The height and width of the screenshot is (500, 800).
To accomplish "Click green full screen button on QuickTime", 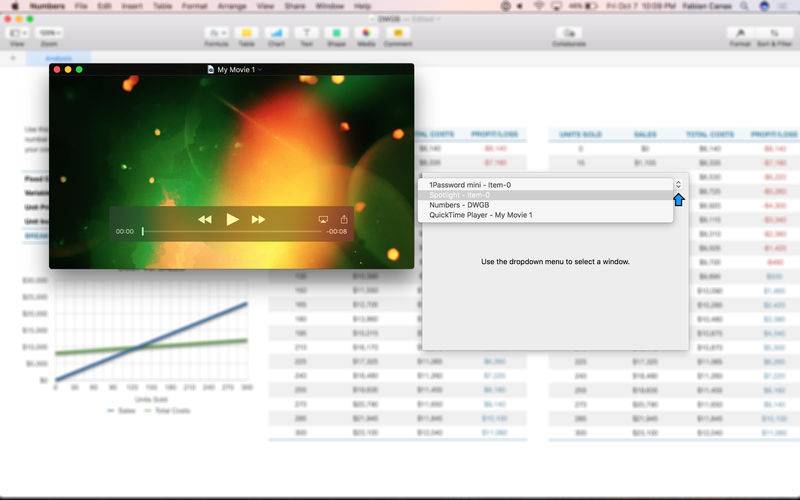I will (x=79, y=69).
